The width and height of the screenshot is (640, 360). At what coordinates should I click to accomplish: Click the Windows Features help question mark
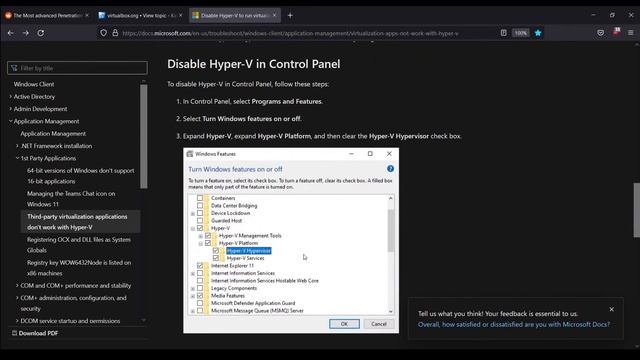tap(390, 169)
